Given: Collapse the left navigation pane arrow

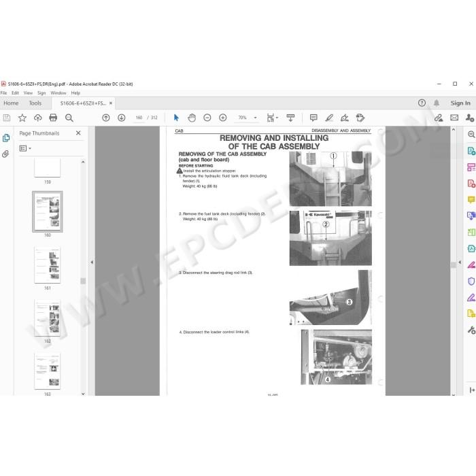Looking at the screenshot, I should click(92, 262).
